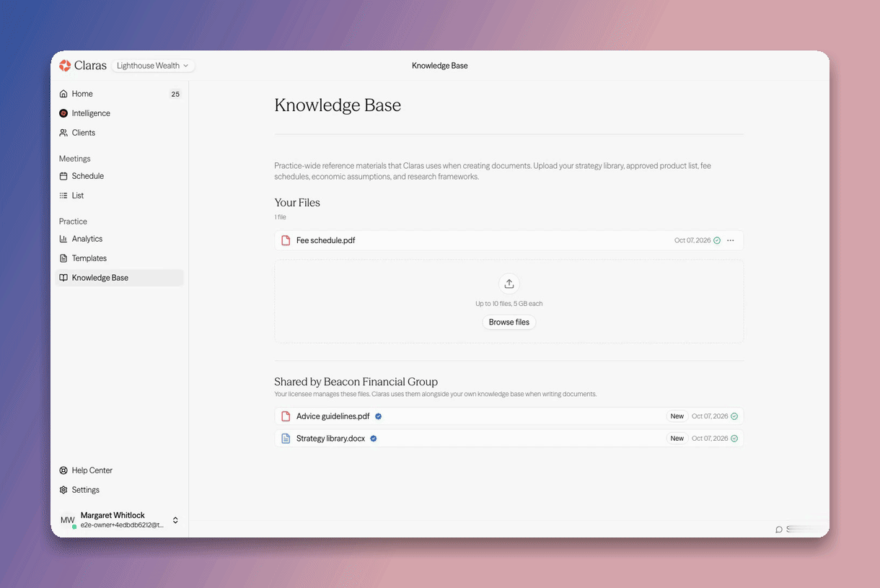Click the List bullet icon
Screen dimensions: 880x588
tap(63, 196)
